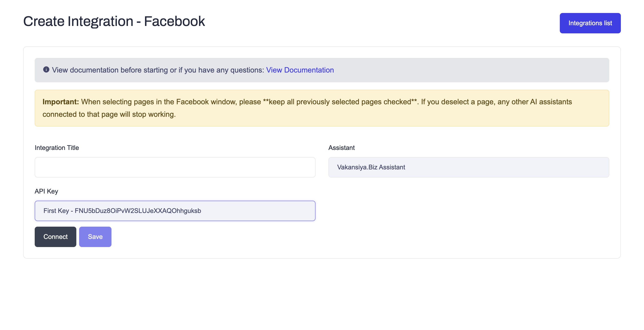Open the View Documentation link

[300, 70]
